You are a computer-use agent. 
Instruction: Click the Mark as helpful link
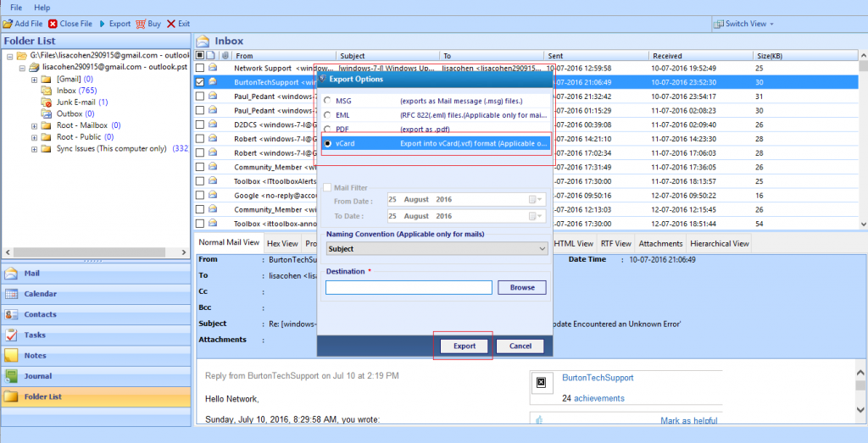688,421
